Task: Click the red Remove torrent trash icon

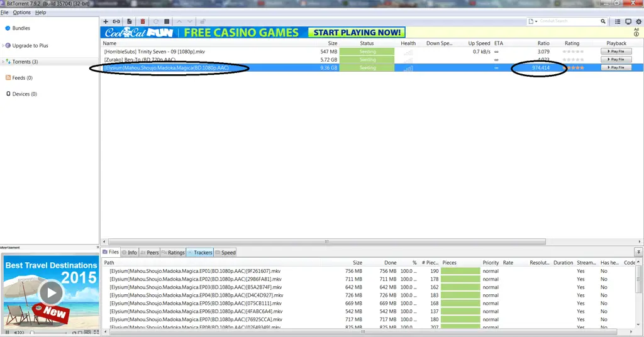Action: point(143,21)
